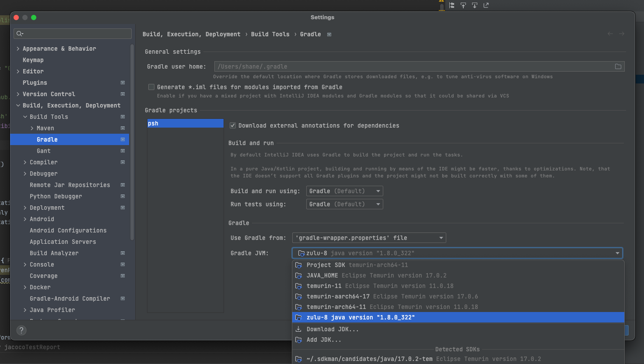The height and width of the screenshot is (364, 644).
Task: Open Python Debugger settings page
Action: point(56,196)
